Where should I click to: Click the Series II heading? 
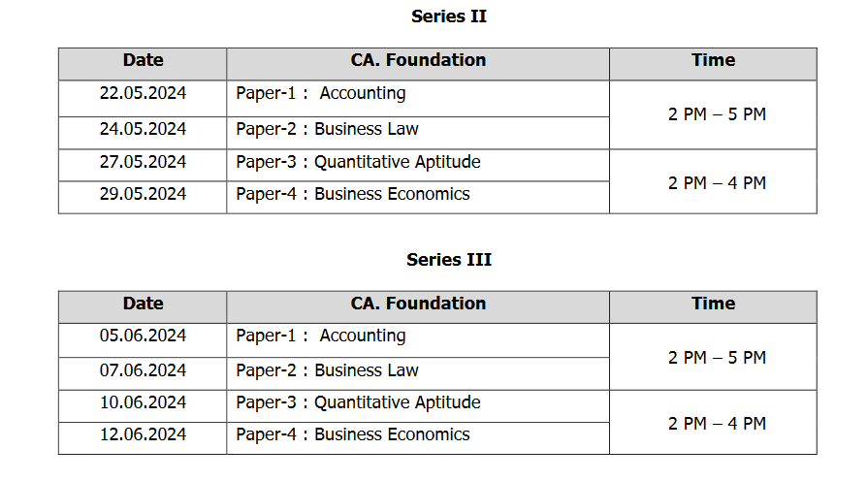pyautogui.click(x=449, y=16)
